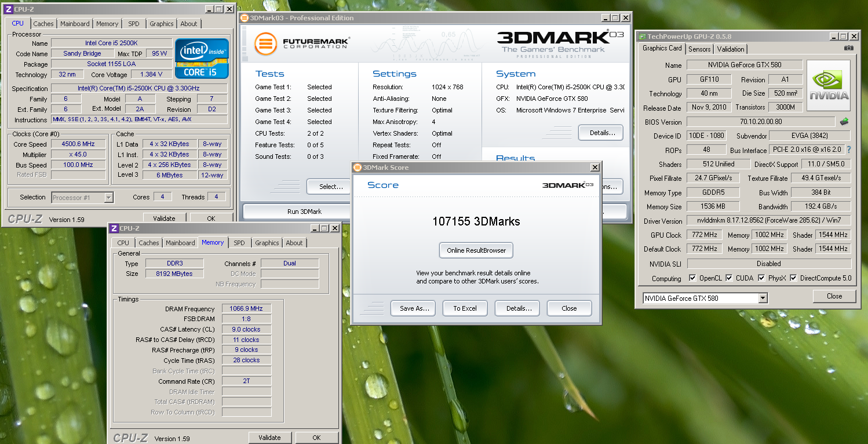Viewport: 868px width, 444px height.
Task: Open Caches tab in lower CPU-Z window
Action: 149,243
